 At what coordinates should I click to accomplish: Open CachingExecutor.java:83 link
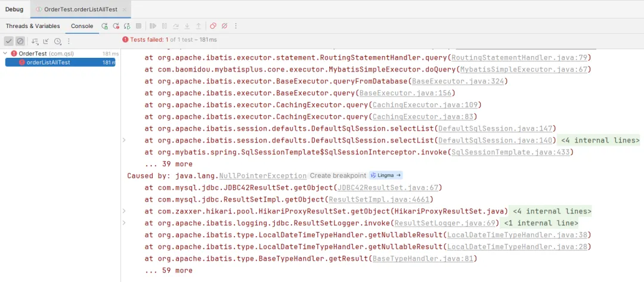tap(423, 117)
